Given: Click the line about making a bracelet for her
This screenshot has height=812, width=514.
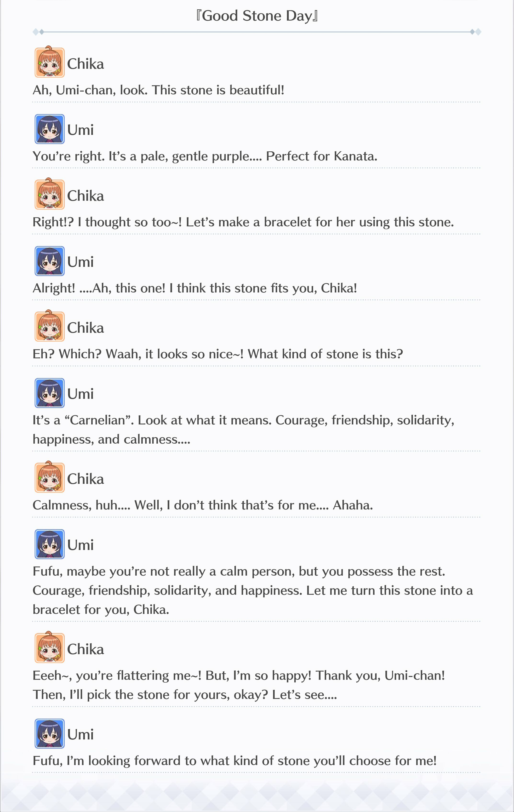Looking at the screenshot, I should (243, 222).
